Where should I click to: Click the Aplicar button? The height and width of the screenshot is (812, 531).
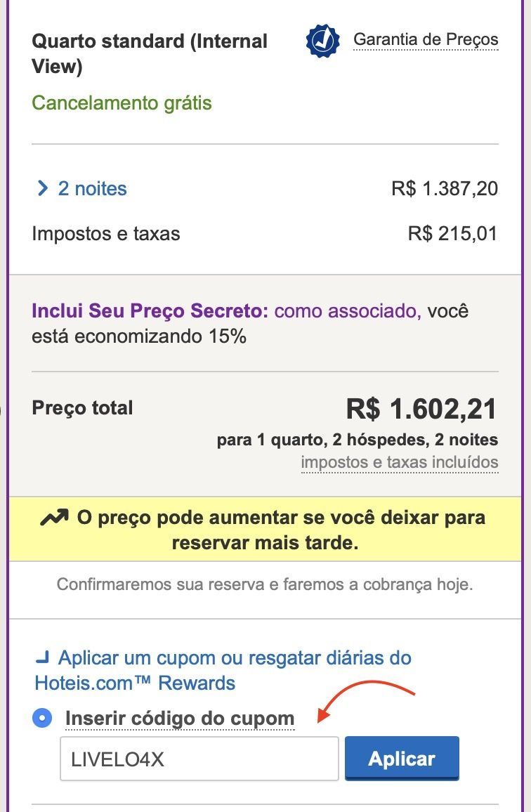tap(402, 758)
